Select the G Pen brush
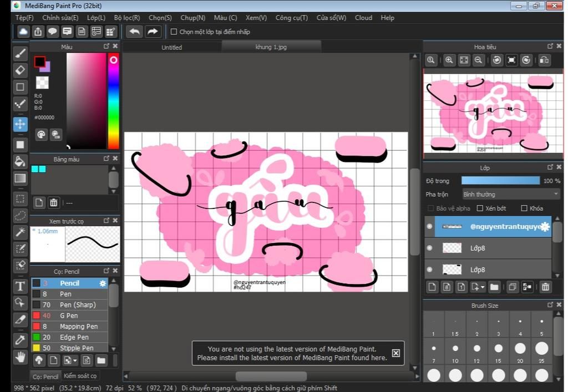Screen dimensions: 568x392 pos(69,315)
